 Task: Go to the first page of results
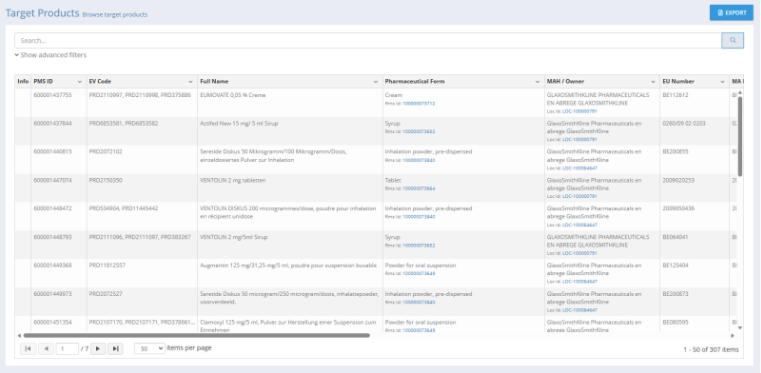[x=28, y=349]
